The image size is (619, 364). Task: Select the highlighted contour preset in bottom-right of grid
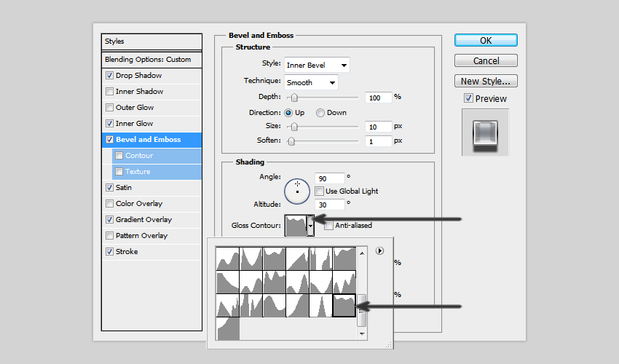344,305
